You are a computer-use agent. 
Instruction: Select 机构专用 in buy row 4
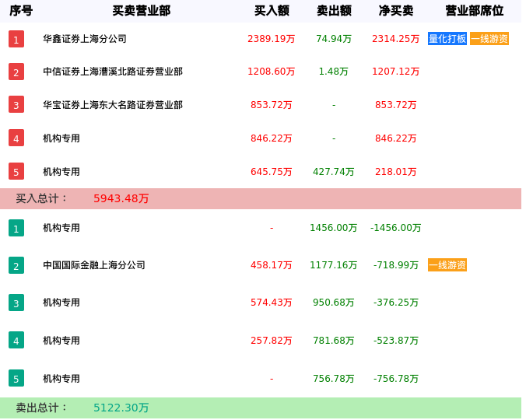click(x=61, y=138)
